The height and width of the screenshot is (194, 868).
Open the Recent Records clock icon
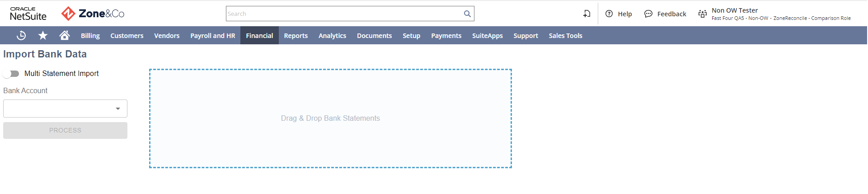21,35
